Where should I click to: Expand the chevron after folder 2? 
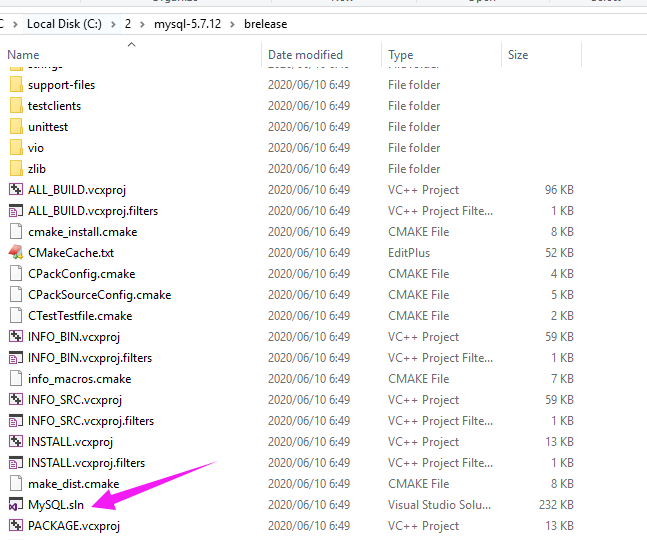142,24
